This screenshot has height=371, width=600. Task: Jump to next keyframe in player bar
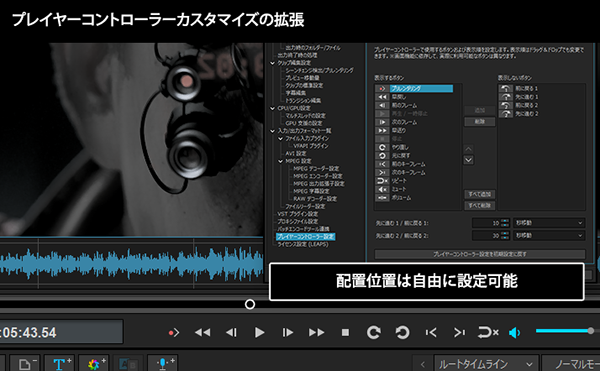point(459,333)
